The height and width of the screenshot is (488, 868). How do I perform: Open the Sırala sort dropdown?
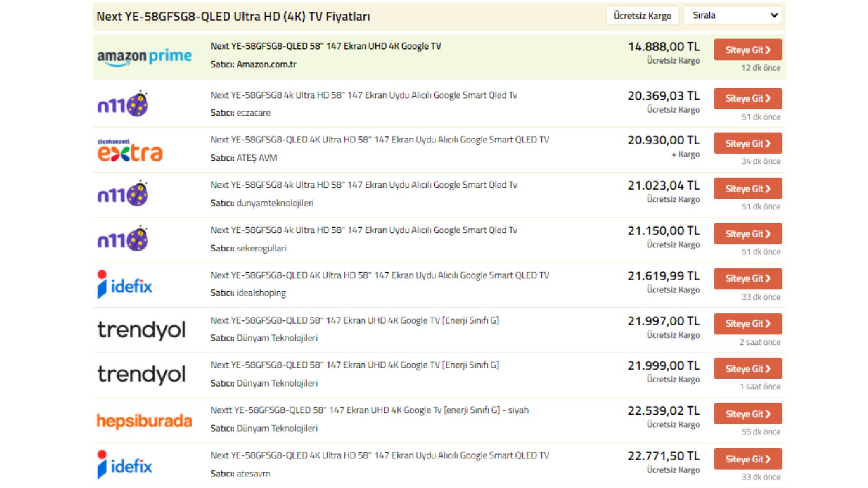733,15
